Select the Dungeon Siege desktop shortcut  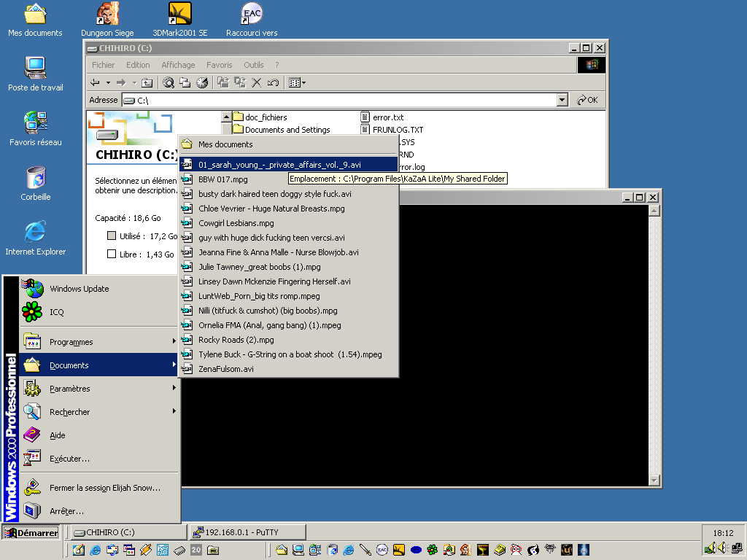107,20
